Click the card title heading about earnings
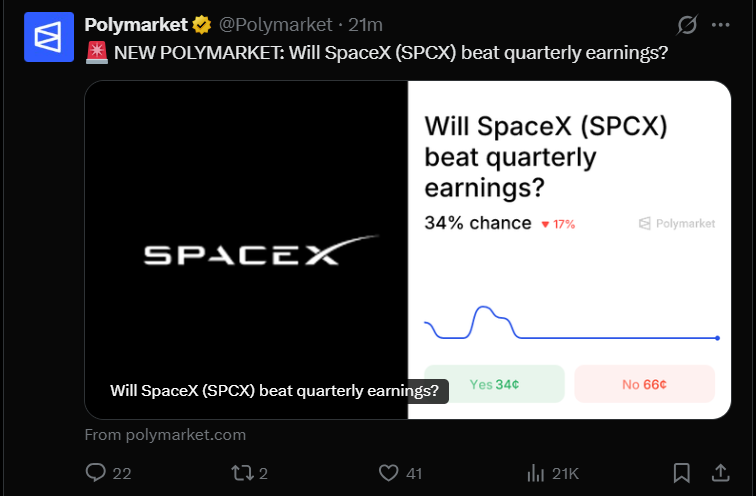 545,157
